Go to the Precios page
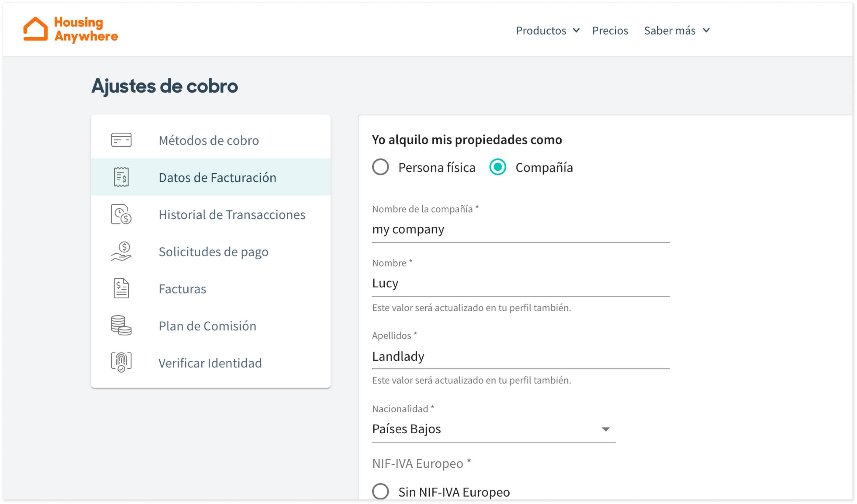This screenshot has height=504, width=857. [610, 30]
